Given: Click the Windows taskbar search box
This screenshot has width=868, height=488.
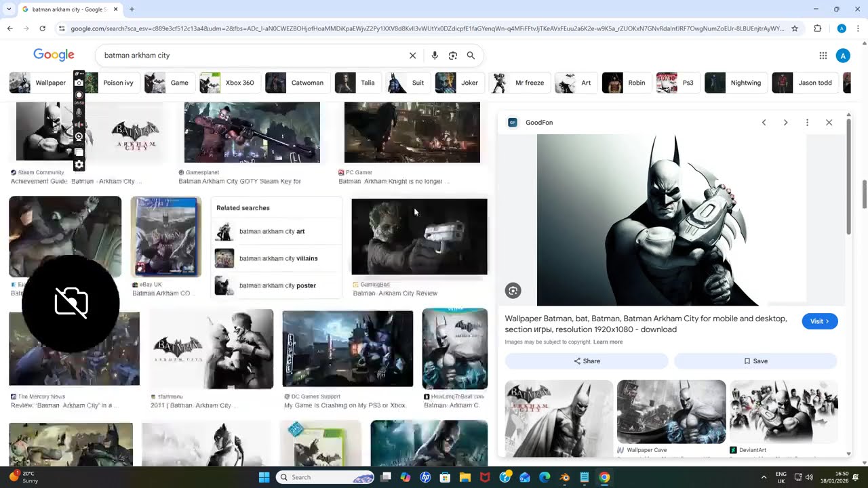Looking at the screenshot, I should pyautogui.click(x=325, y=477).
